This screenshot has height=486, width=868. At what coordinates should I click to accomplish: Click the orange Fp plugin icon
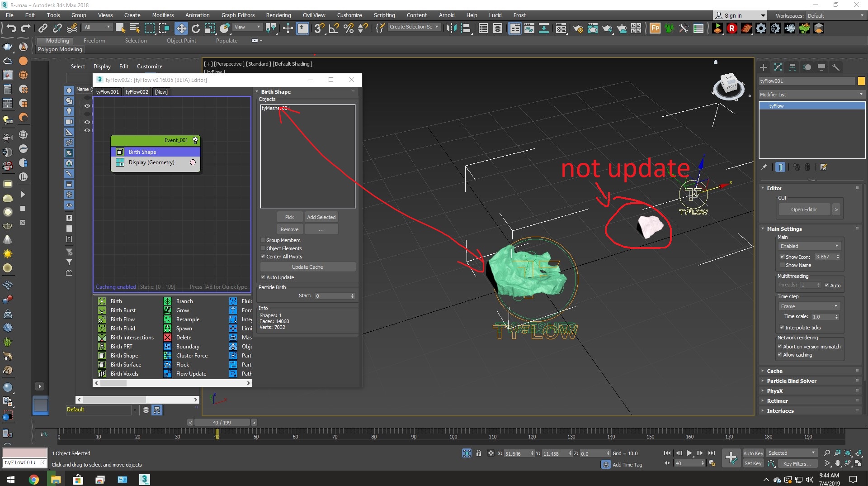tap(655, 29)
